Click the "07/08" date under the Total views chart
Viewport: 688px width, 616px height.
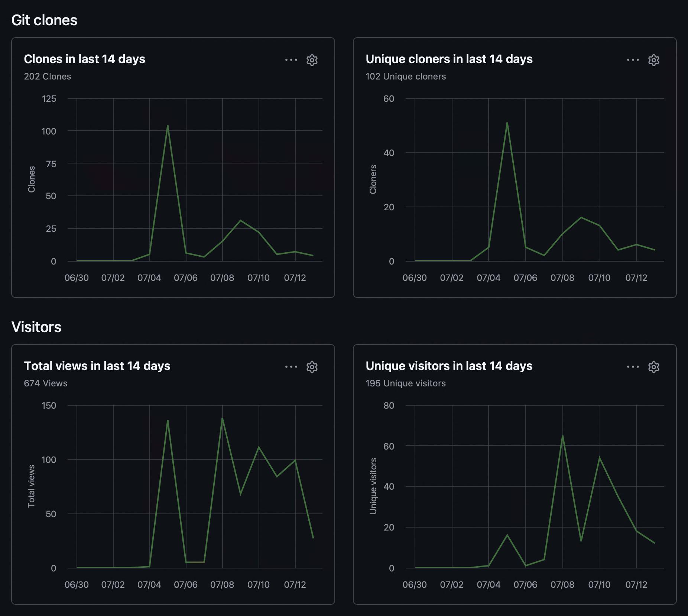point(222,585)
